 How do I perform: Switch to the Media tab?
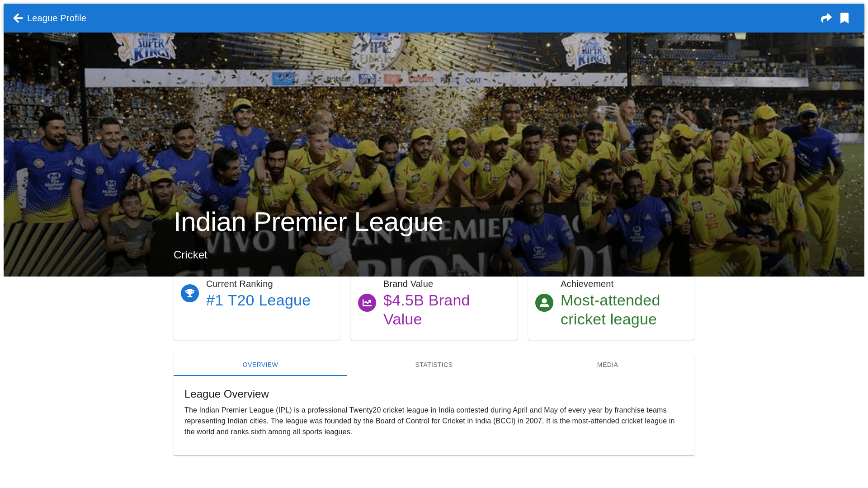tap(608, 365)
